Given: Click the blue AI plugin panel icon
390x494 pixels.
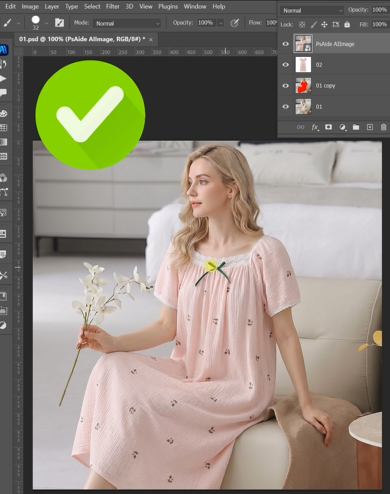Looking at the screenshot, I should click(x=4, y=50).
